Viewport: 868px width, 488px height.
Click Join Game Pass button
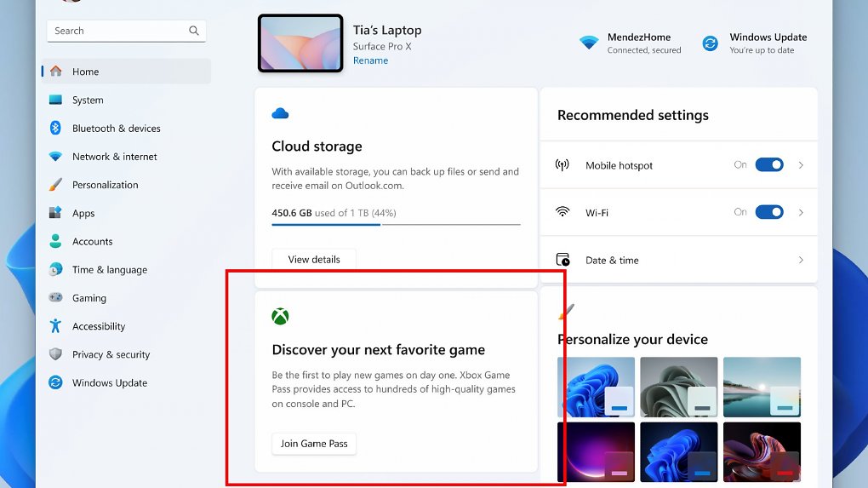314,443
